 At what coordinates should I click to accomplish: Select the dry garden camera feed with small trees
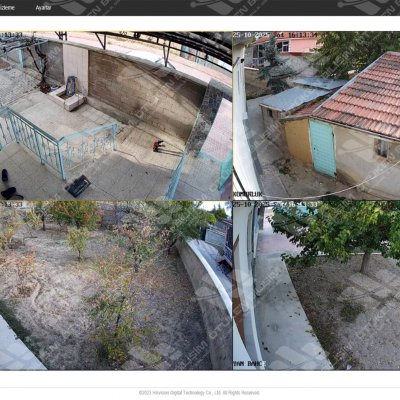coord(116,285)
